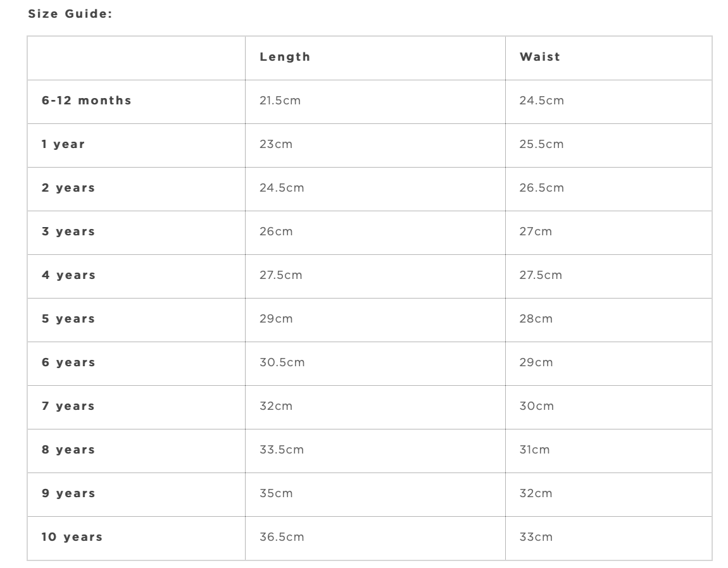This screenshot has width=728, height=568.
Task: Click the 5 years row label
Action: (68, 319)
